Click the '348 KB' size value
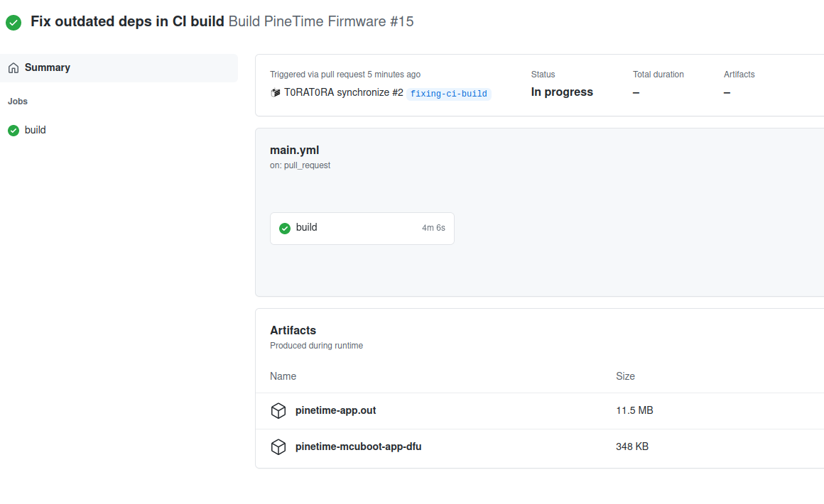Image resolution: width=824 pixels, height=504 pixels. coord(632,447)
